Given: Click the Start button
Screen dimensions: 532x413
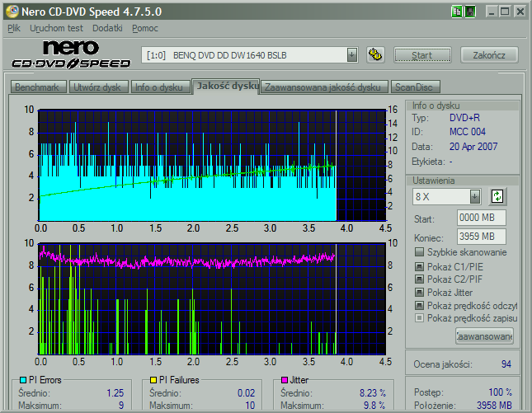Looking at the screenshot, I should (x=422, y=55).
